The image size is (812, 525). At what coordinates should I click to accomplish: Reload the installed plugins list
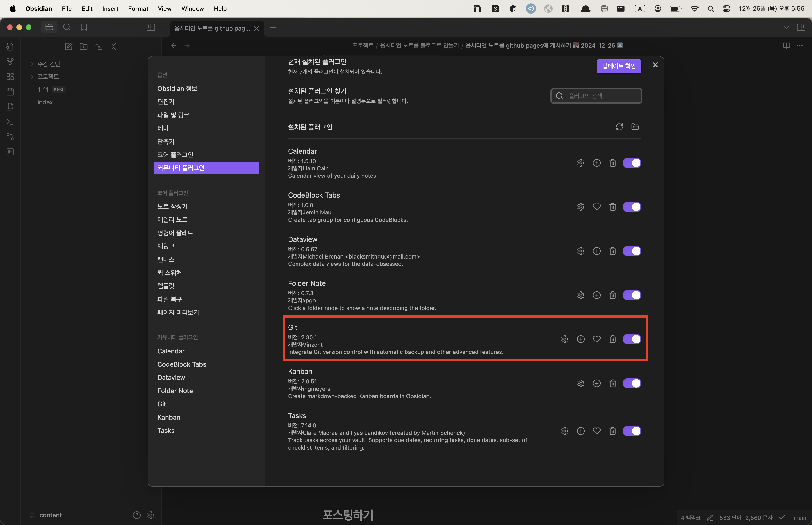point(619,127)
